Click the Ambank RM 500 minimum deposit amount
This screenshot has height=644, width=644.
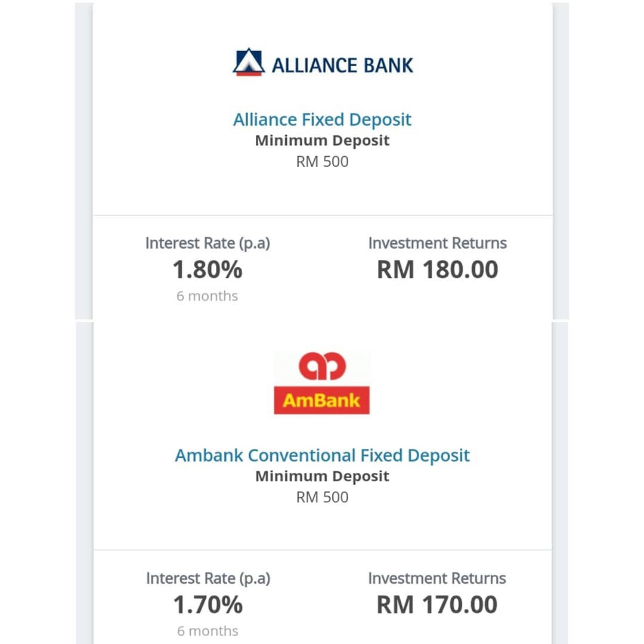coord(322,497)
